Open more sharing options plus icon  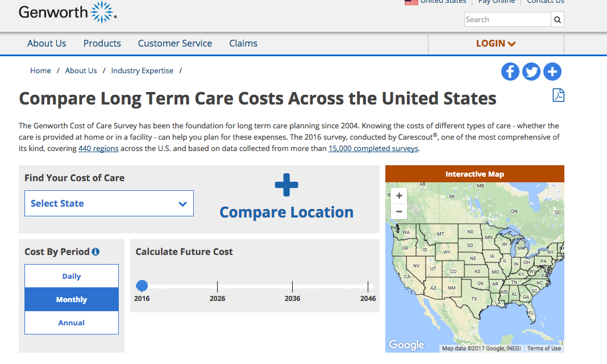(x=552, y=72)
